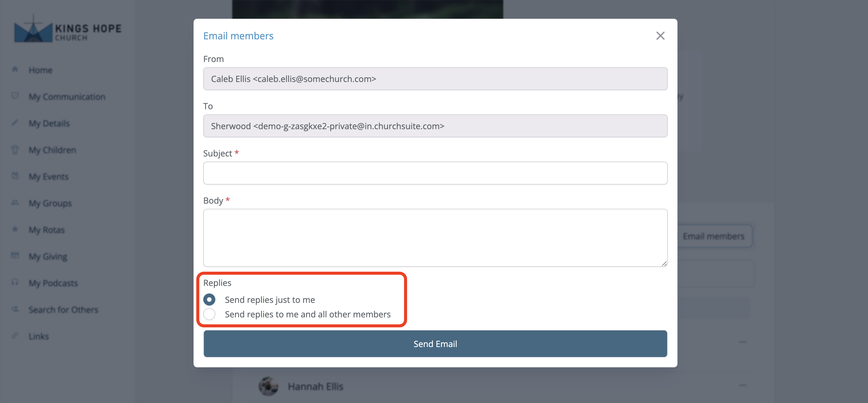Open My Events in the sidebar
This screenshot has height=403, width=868.
[48, 177]
